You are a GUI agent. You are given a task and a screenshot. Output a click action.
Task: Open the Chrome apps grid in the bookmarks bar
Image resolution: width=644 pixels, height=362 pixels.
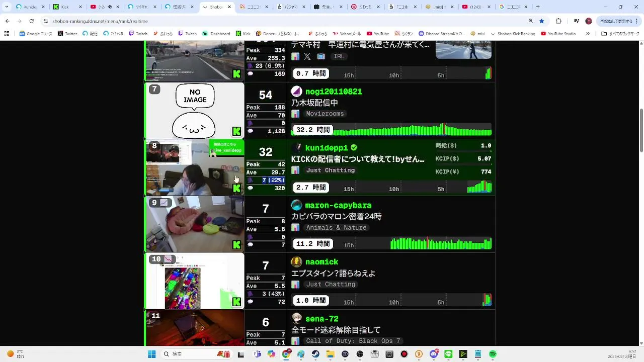7,34
